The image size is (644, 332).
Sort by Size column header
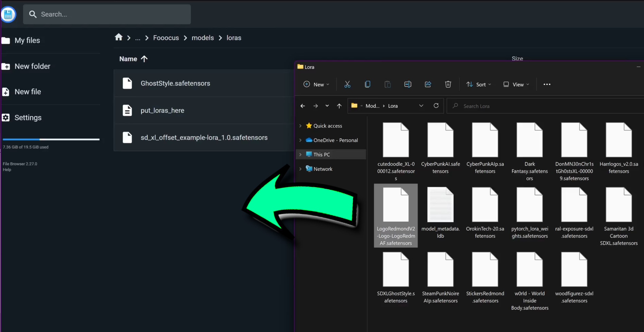517,58
